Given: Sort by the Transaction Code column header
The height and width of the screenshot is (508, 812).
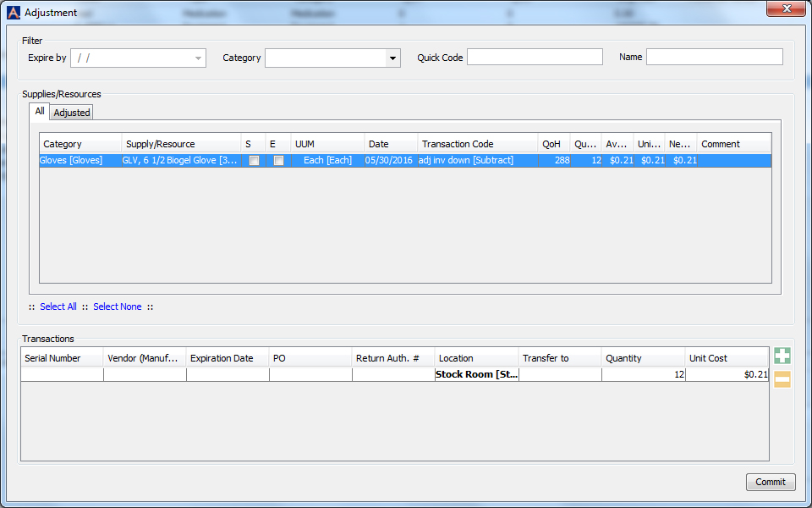Looking at the screenshot, I should [x=477, y=144].
